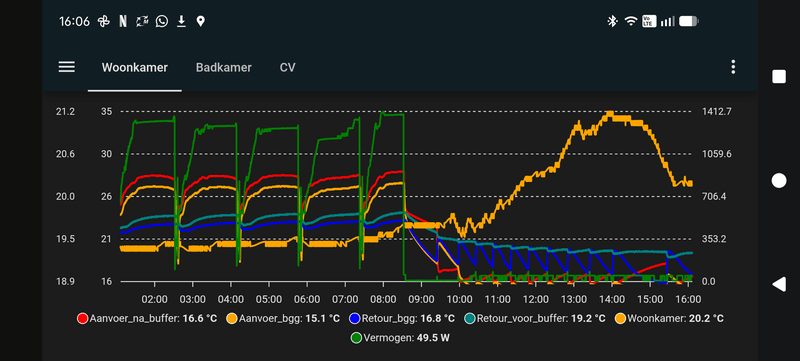Toggle the Retour_bgg blue legend dot

pos(355,319)
